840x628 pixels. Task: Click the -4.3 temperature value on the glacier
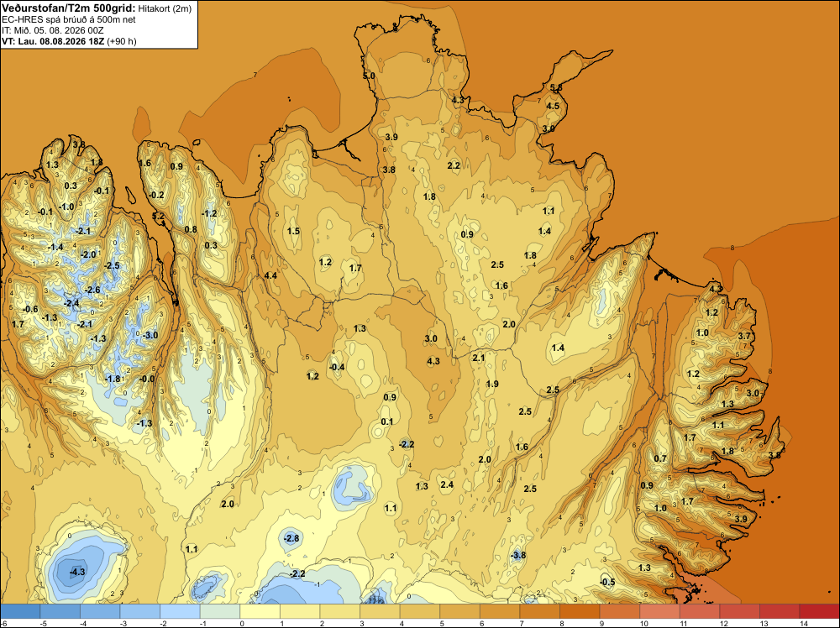click(x=77, y=572)
